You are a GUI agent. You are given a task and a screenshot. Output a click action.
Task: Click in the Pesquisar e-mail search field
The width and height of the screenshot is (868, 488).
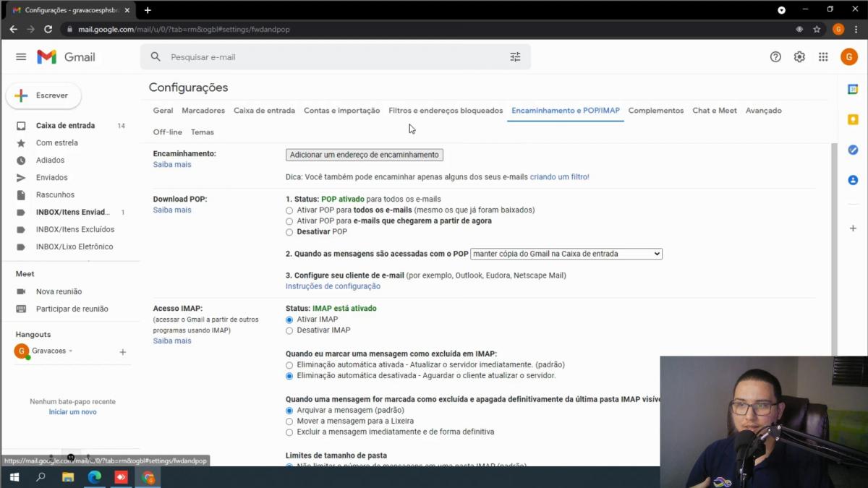click(336, 57)
